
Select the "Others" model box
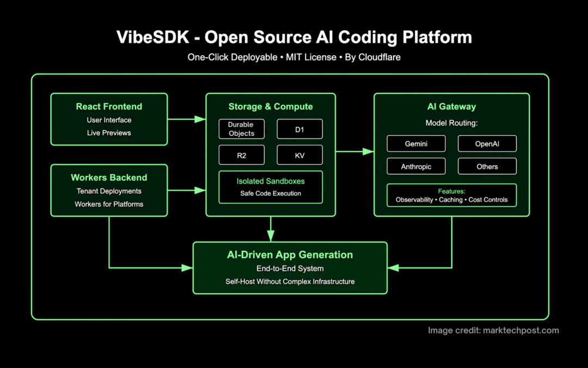(487, 166)
